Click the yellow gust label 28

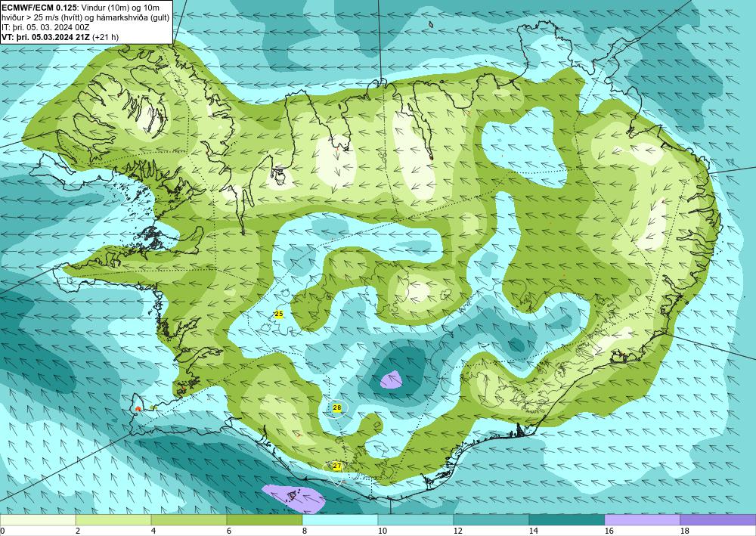click(x=337, y=408)
